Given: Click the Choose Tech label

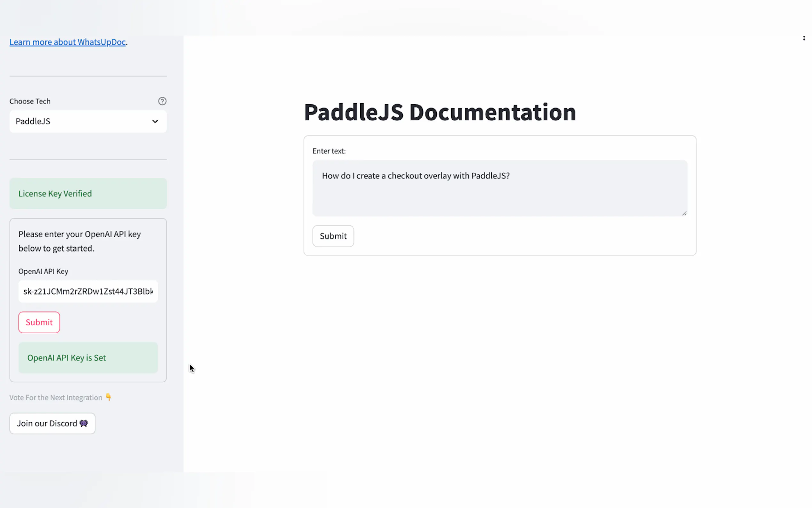Looking at the screenshot, I should click(x=30, y=101).
